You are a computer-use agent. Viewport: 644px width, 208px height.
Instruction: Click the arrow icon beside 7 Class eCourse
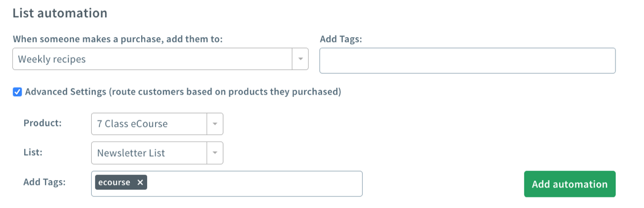pyautogui.click(x=215, y=124)
